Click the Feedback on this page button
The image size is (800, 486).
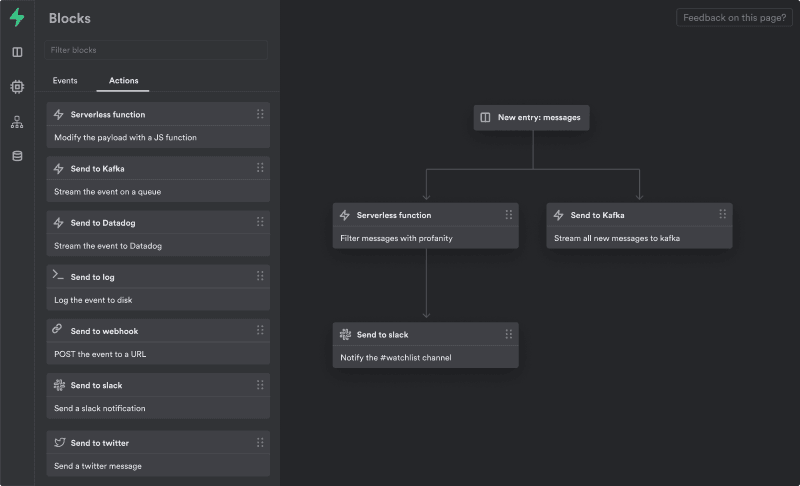[734, 18]
